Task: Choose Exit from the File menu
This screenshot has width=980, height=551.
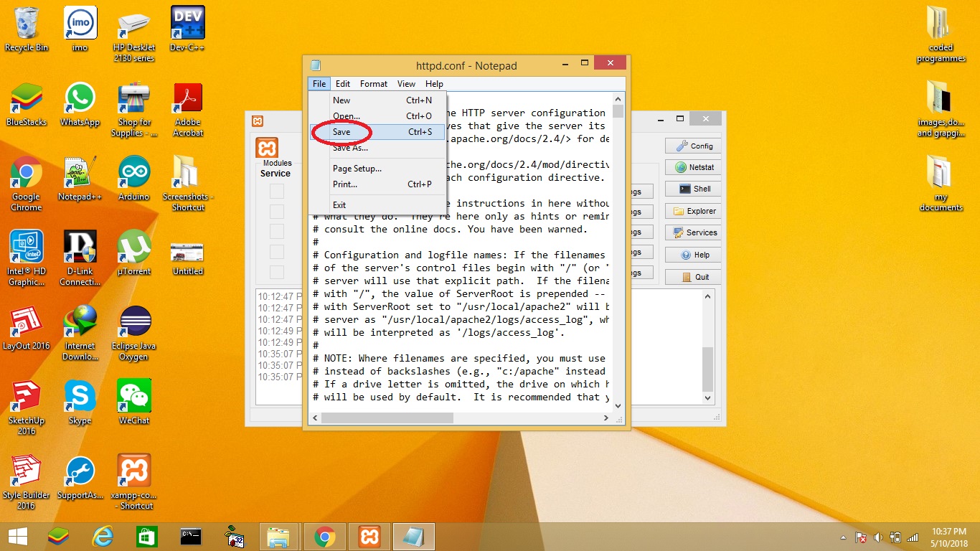Action: pos(377,205)
